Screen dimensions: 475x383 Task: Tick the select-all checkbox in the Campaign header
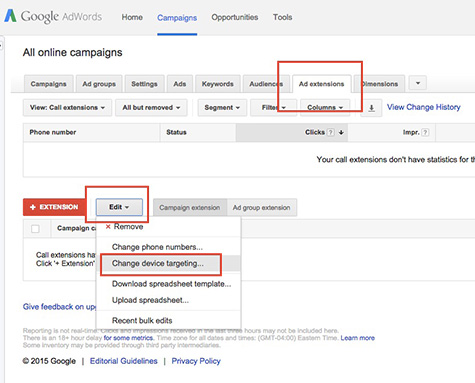[35, 229]
